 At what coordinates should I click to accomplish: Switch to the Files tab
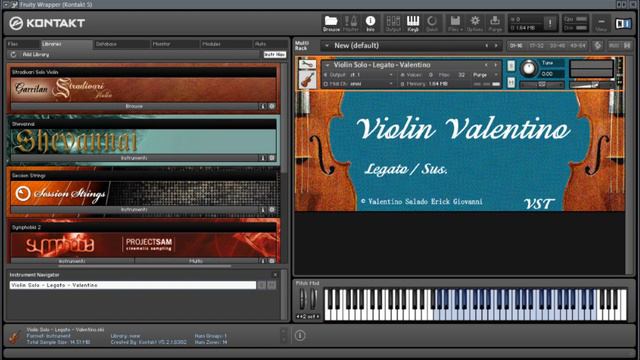click(x=22, y=44)
